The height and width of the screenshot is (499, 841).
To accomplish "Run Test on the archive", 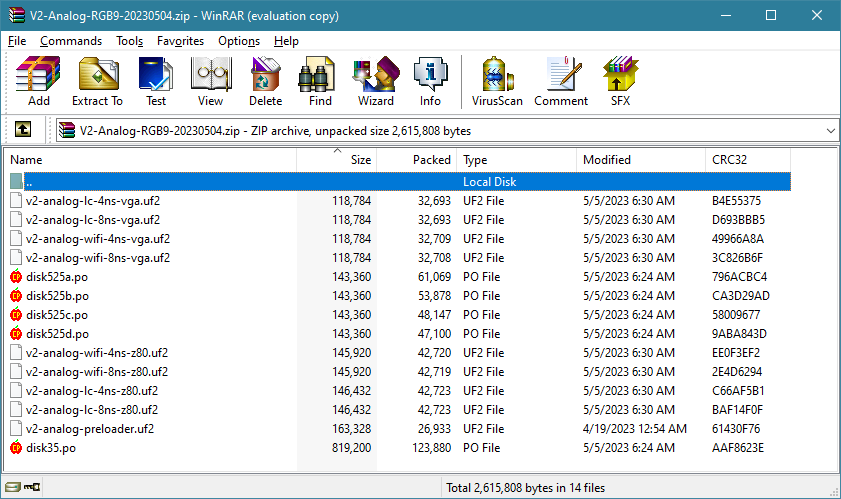I will point(156,82).
